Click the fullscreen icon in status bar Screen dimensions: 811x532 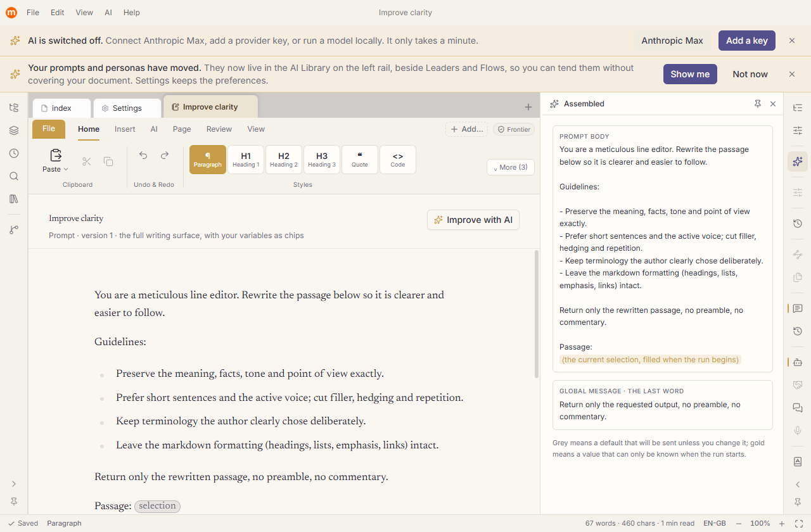799,523
